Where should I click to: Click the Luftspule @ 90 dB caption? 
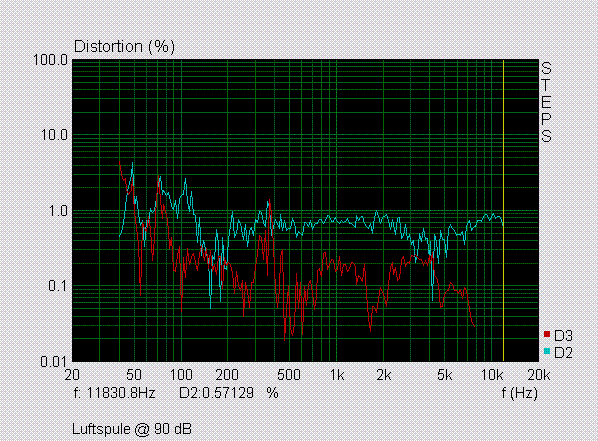pyautogui.click(x=132, y=430)
